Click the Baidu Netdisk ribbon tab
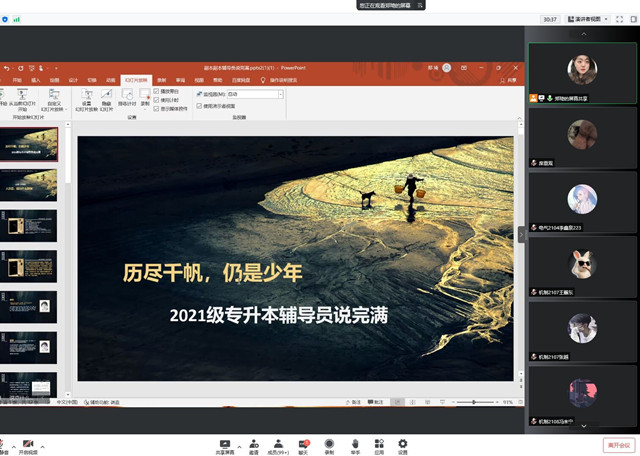This screenshot has width=640, height=456. click(241, 80)
